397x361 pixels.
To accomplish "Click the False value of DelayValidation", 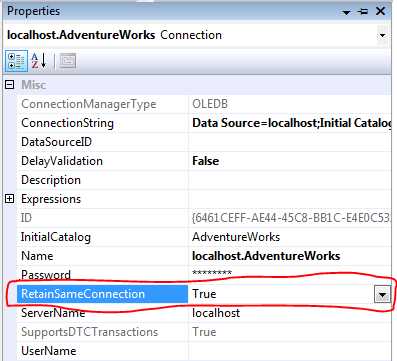I will click(x=206, y=161).
